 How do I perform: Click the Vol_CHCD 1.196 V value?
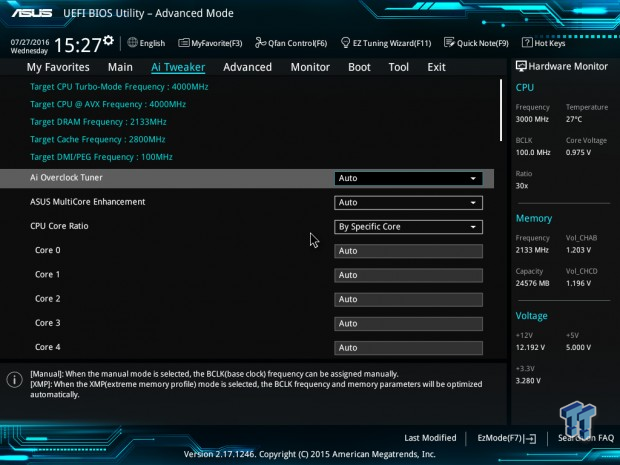[x=578, y=283]
